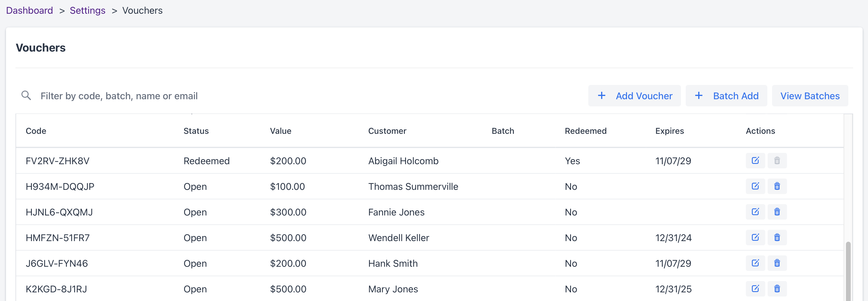
Task: Click the 12/31/25 expiry date
Action: coord(673,289)
